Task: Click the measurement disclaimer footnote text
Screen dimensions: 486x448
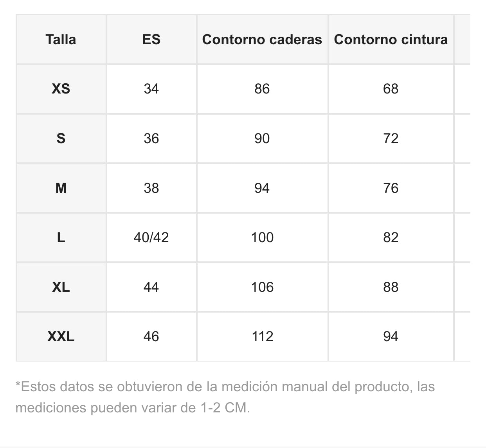Action: click(x=225, y=397)
